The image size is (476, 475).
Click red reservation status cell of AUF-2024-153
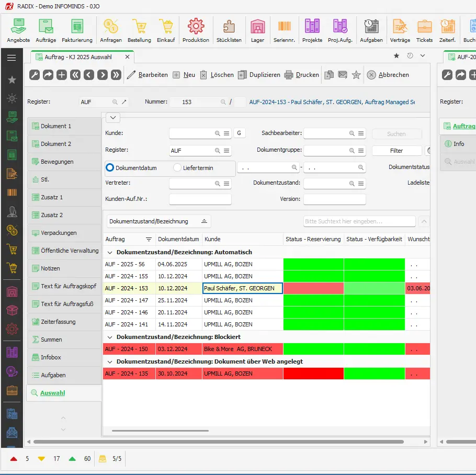(314, 288)
